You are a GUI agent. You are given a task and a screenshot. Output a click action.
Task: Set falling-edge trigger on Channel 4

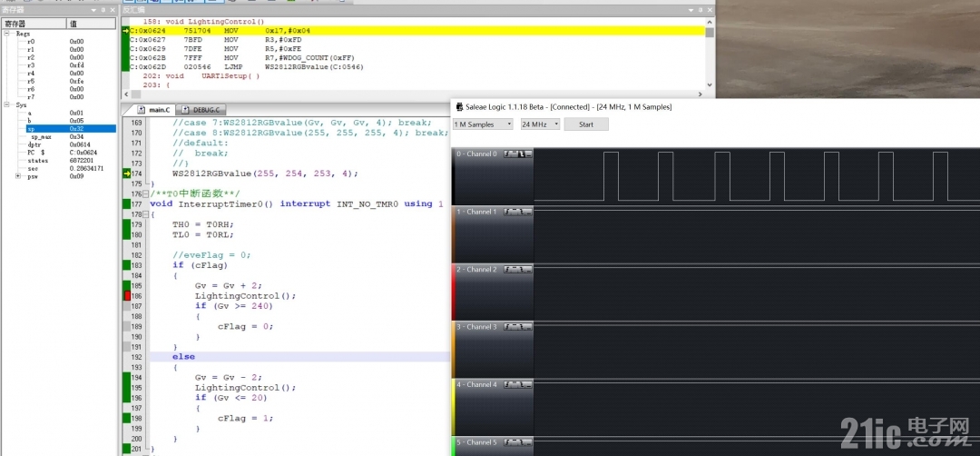pos(521,384)
